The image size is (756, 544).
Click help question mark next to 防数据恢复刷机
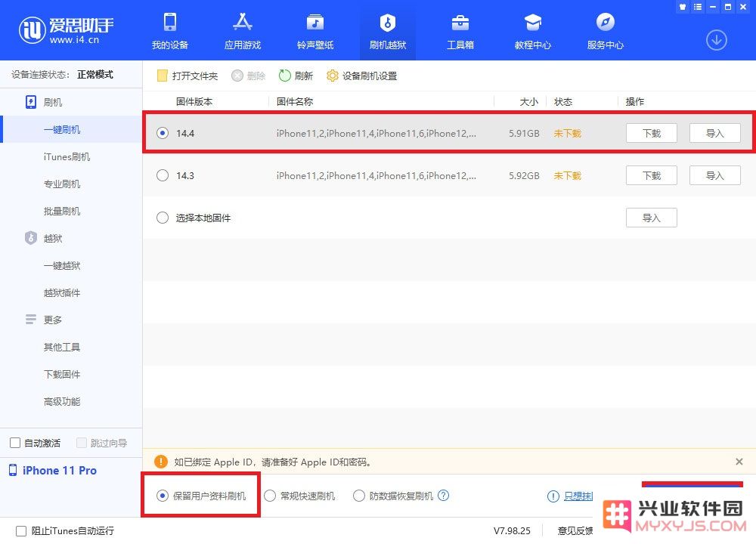443,496
